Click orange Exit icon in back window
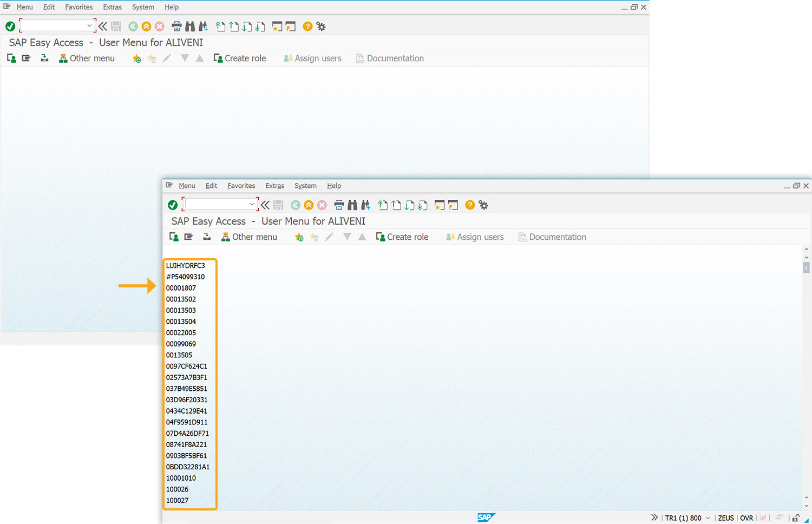This screenshot has width=812, height=524. click(146, 27)
